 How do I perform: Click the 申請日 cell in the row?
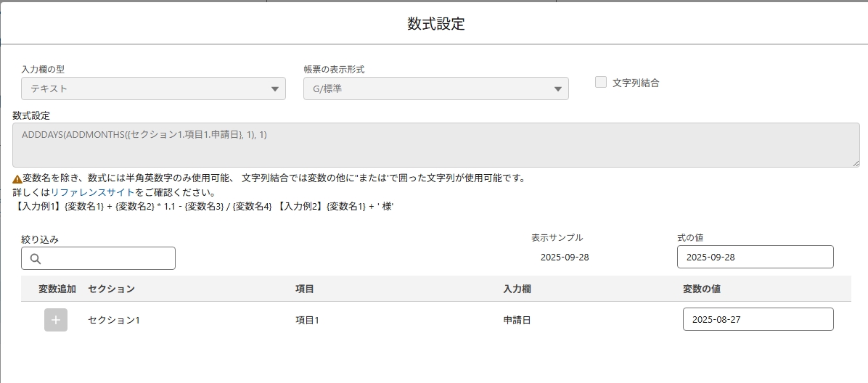pos(517,320)
